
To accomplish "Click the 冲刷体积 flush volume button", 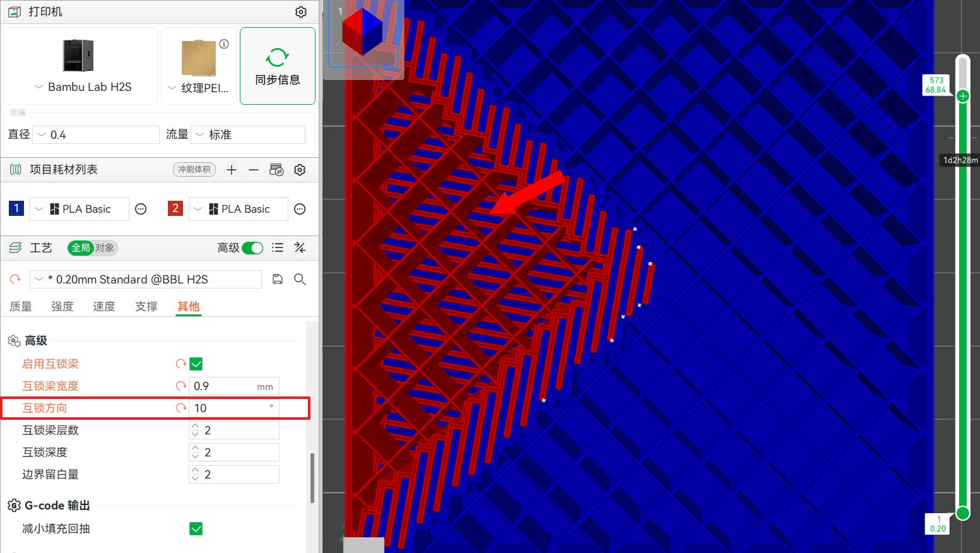I will (194, 169).
